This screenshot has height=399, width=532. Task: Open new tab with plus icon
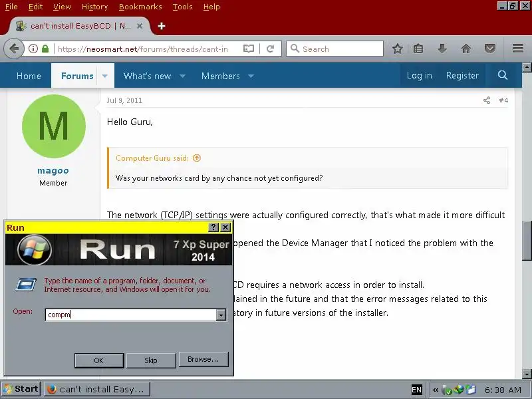click(162, 26)
